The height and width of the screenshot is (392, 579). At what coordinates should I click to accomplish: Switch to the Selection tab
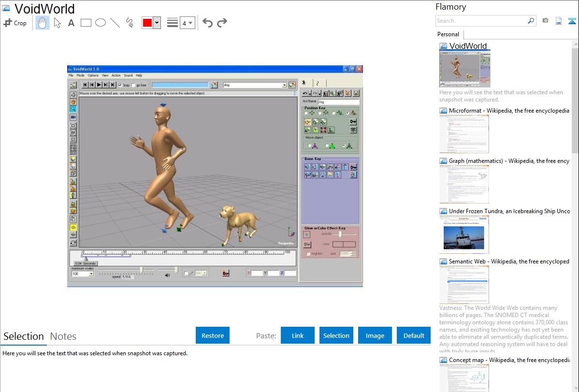[x=24, y=336]
